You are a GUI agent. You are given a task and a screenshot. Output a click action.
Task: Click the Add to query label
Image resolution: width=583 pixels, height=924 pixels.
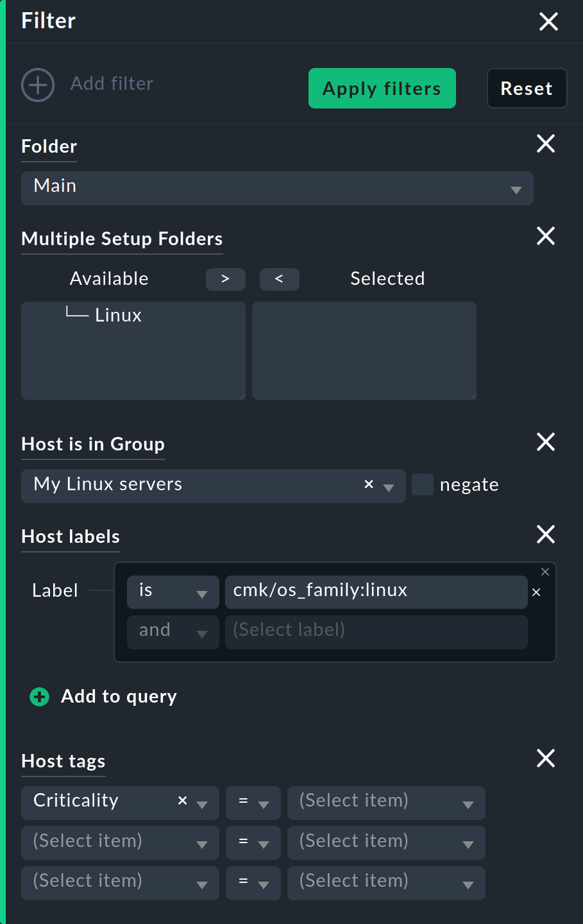119,696
